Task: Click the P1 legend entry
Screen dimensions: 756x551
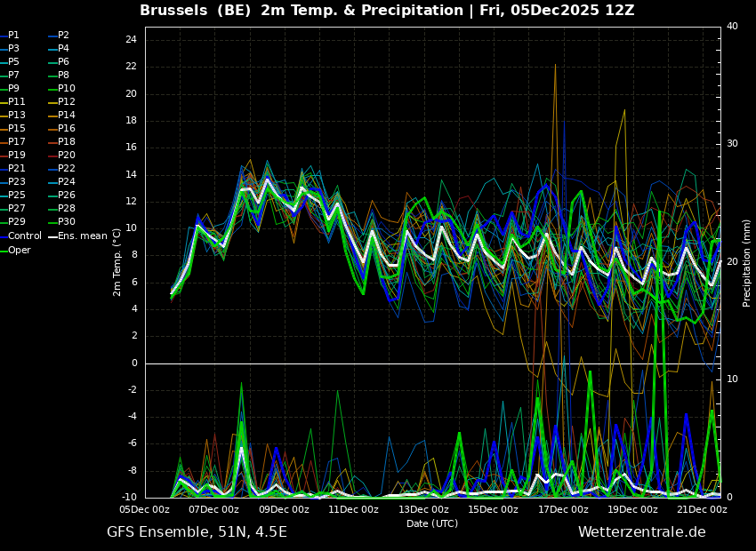Action: click(13, 36)
